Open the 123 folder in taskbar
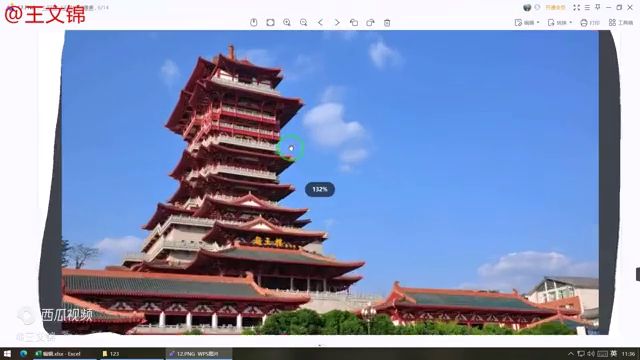 pyautogui.click(x=110, y=353)
